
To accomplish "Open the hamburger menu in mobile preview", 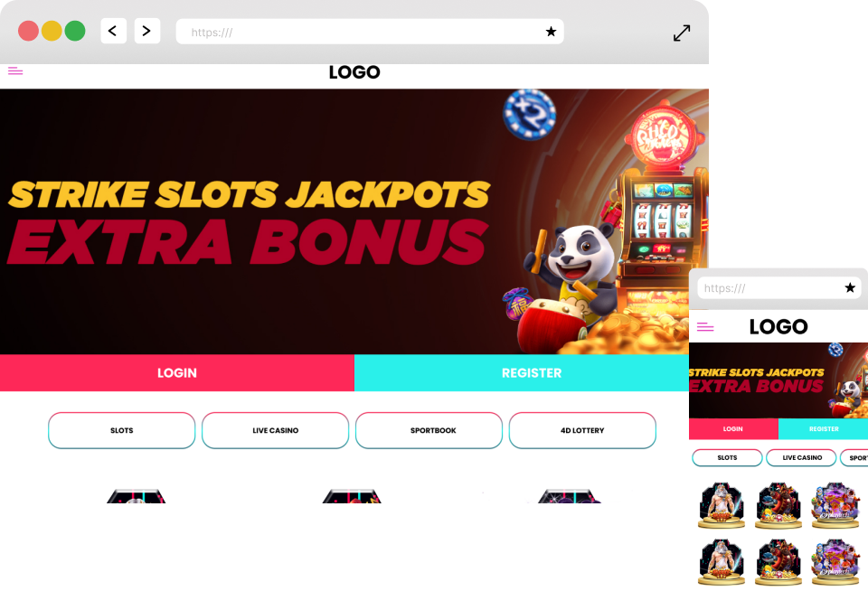I will coord(704,327).
